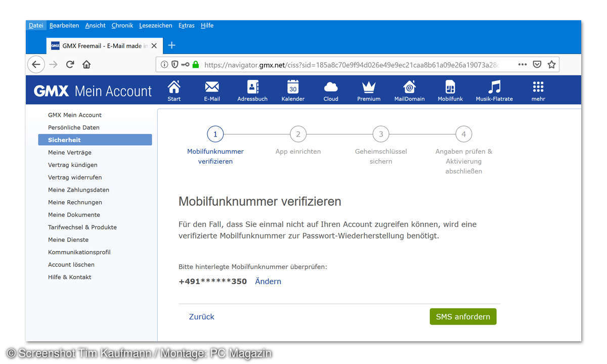Open 'Vertrag kündigen' in sidebar
The height and width of the screenshot is (364, 607).
pos(73,165)
